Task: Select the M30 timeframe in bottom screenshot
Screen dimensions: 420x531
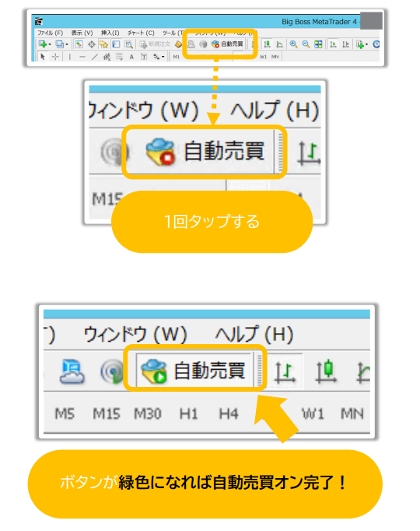Action: tap(148, 413)
